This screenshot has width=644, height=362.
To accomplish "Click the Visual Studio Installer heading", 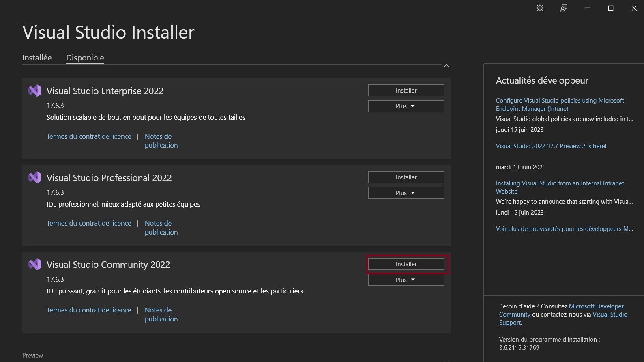I will tap(108, 32).
